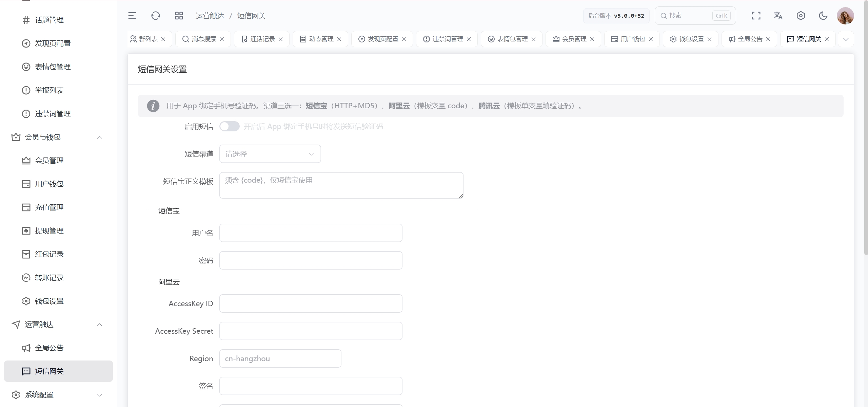The height and width of the screenshot is (407, 868).
Task: Open 会员管理 in the sidebar
Action: point(58,161)
